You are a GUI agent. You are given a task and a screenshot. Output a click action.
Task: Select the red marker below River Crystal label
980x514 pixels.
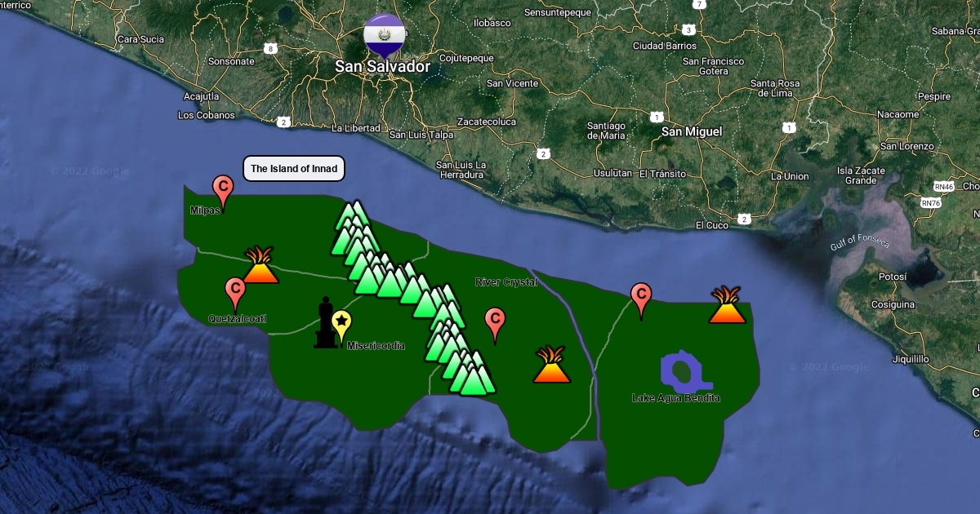494,322
